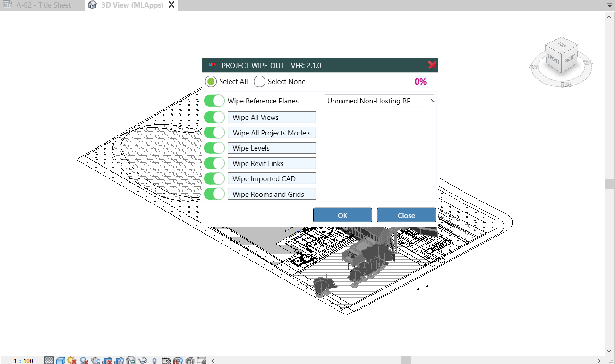Viewport: 615px width, 364px height.
Task: Click the Wipe Imported CAD label button
Action: 272,179
